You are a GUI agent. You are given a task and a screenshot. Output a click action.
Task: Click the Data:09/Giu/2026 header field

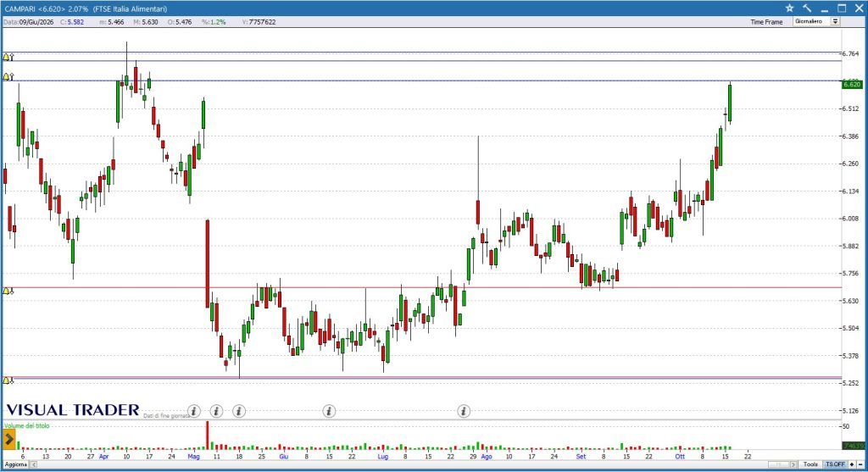tap(29, 22)
